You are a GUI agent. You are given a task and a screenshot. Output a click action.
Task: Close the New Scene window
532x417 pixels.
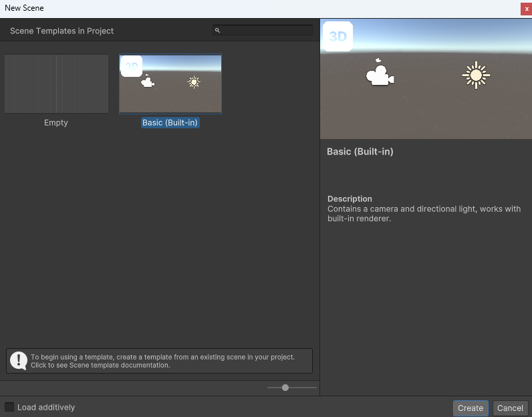pos(526,9)
